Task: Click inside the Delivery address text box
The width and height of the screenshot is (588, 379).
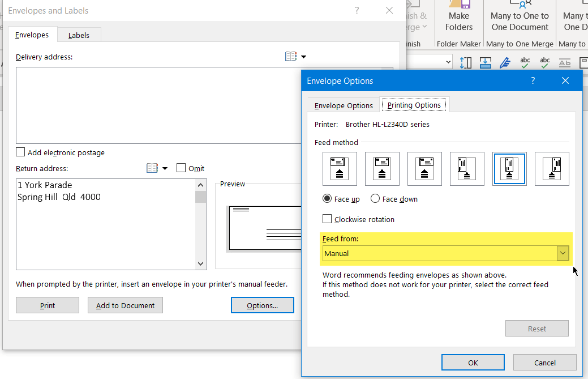Action: [158, 105]
